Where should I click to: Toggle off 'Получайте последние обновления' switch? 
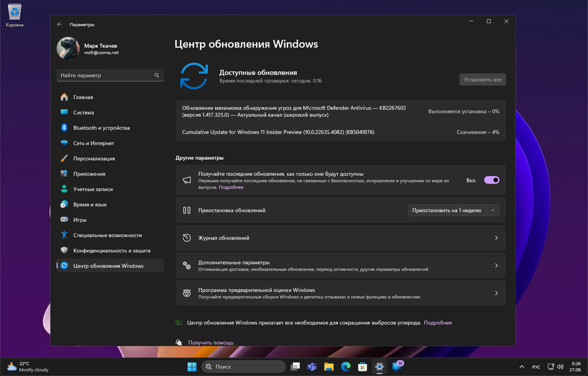[x=492, y=180]
